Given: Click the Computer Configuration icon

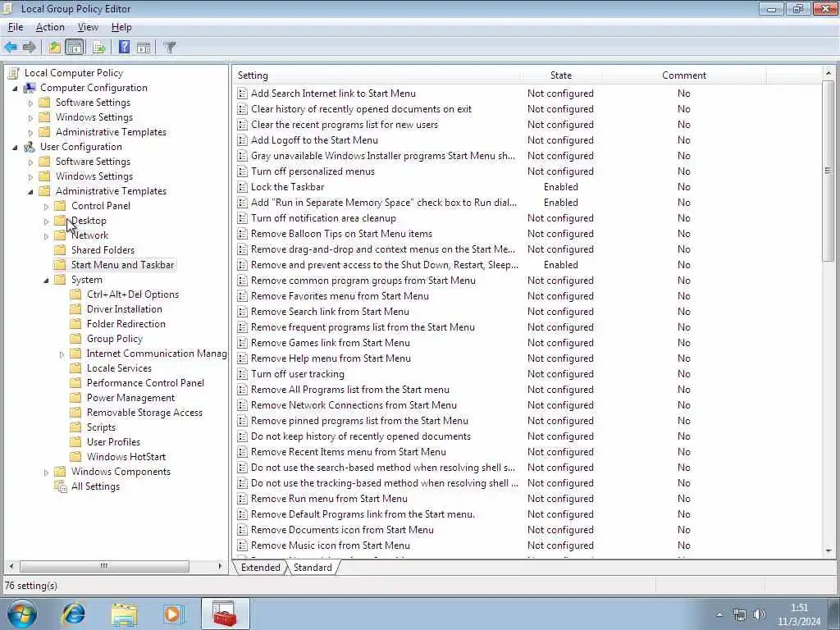Looking at the screenshot, I should pyautogui.click(x=30, y=88).
